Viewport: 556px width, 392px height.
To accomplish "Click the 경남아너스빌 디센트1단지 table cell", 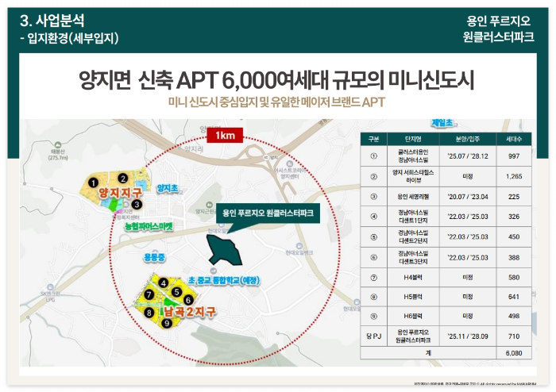I will pos(413,217).
